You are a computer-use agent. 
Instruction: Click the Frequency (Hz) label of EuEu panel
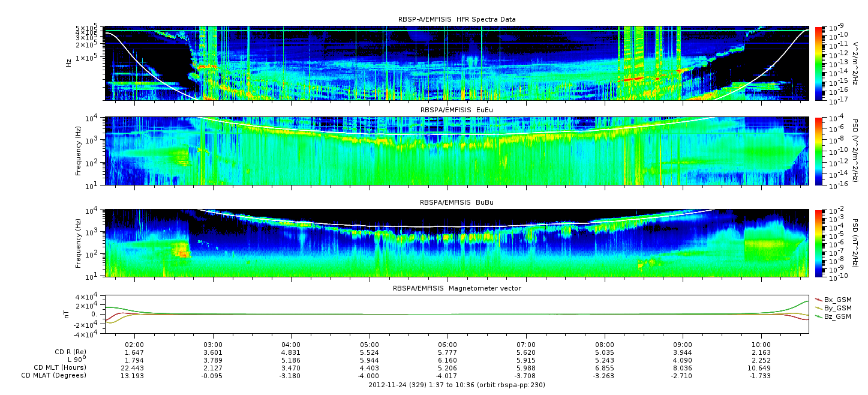pos(79,151)
